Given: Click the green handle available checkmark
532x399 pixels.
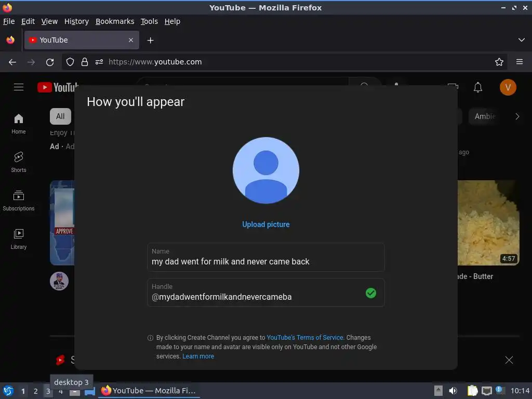Looking at the screenshot, I should click(371, 293).
